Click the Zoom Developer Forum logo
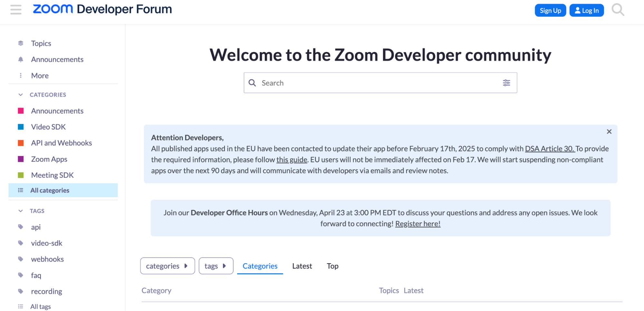The height and width of the screenshot is (311, 644). click(x=102, y=9)
